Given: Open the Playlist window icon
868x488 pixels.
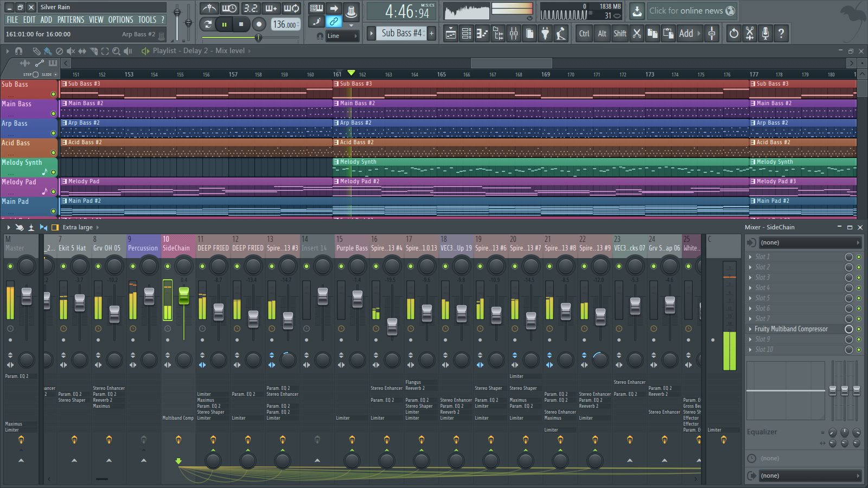Looking at the screenshot, I should click(x=451, y=34).
